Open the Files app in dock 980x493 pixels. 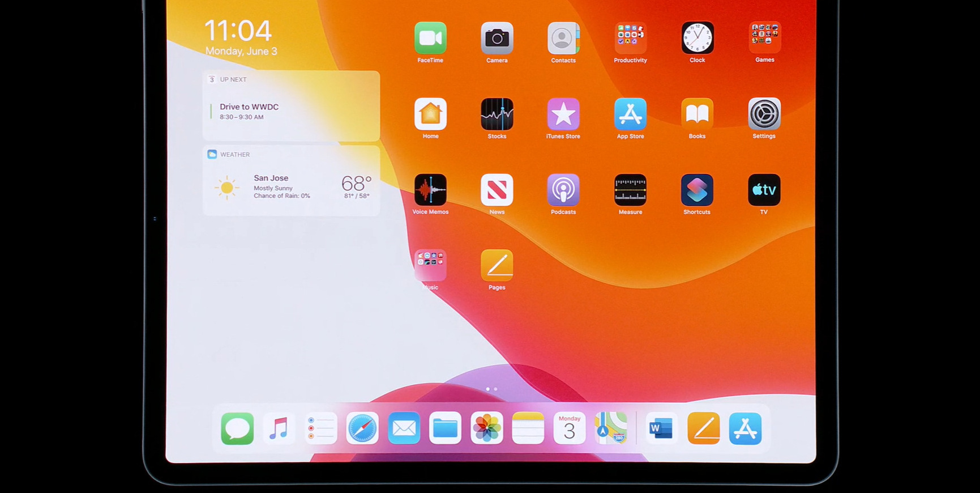tap(445, 428)
